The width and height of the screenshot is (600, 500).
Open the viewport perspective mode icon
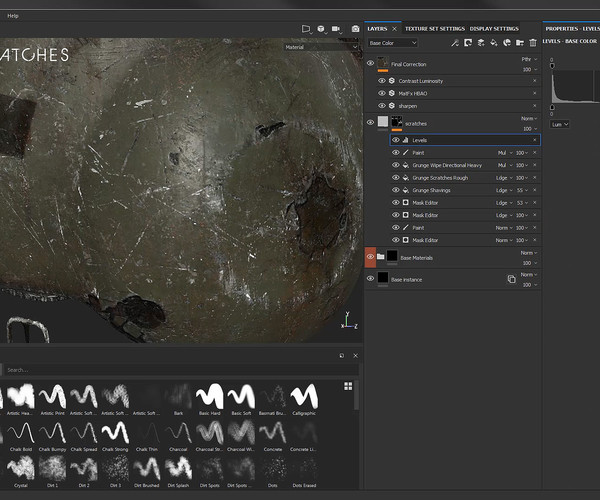click(306, 29)
